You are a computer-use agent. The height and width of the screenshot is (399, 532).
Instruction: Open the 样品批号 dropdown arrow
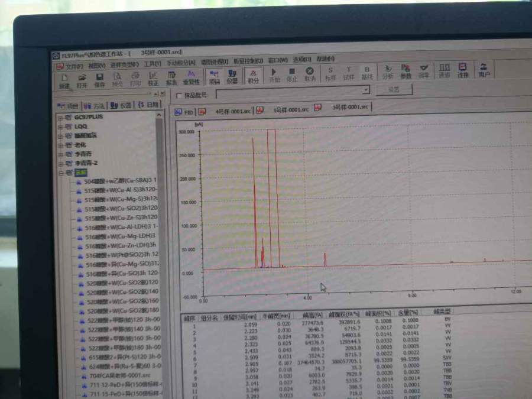click(x=366, y=90)
